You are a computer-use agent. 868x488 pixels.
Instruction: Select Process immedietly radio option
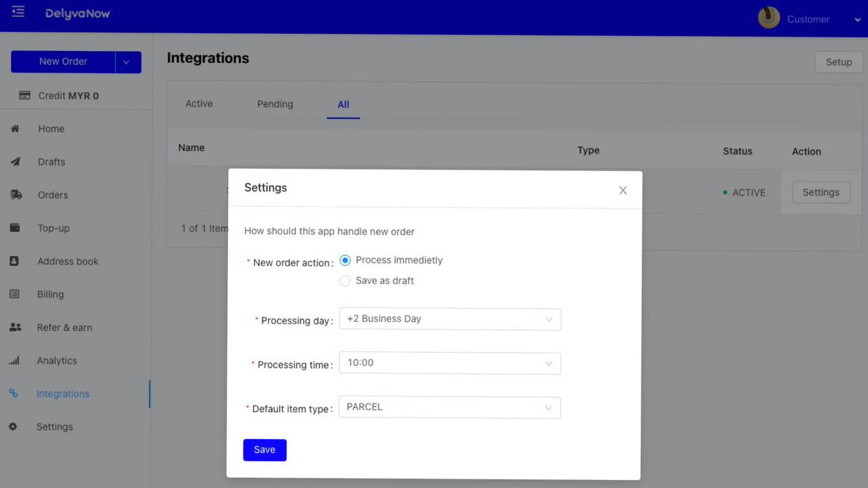coord(345,260)
